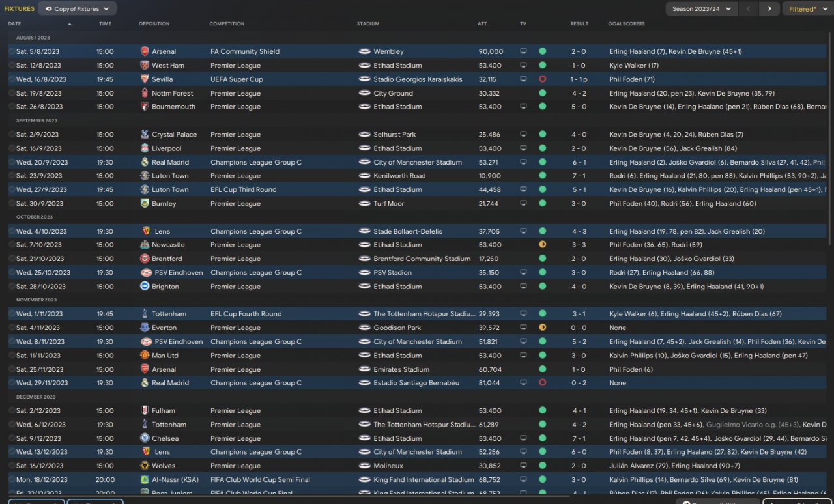Sort fixtures by the Time column header
Image resolution: width=834 pixels, height=504 pixels.
(x=105, y=24)
